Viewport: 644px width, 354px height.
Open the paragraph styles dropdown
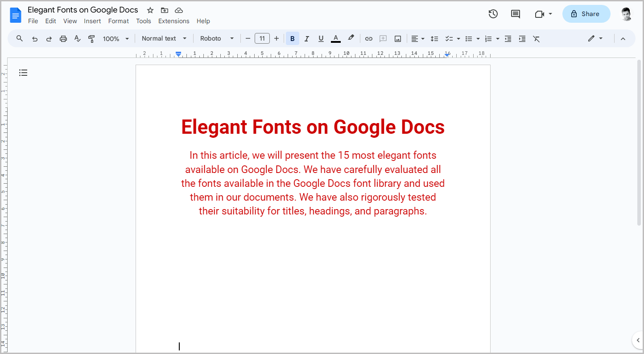[163, 38]
